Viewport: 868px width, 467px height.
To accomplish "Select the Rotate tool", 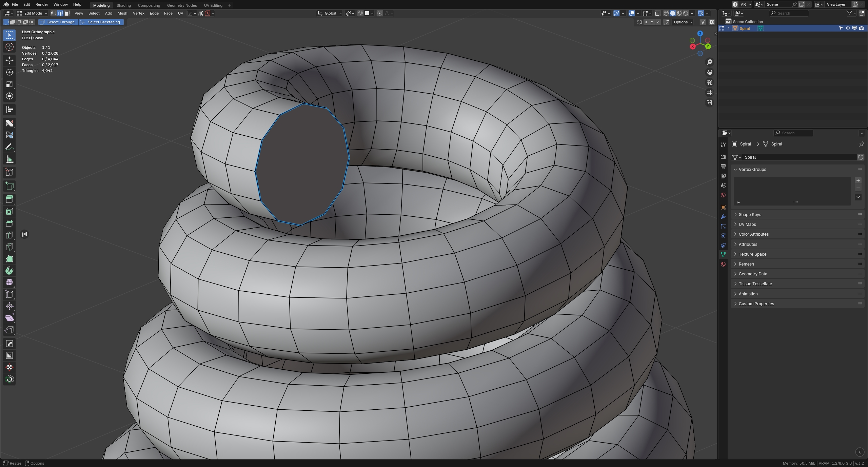I will coord(9,72).
